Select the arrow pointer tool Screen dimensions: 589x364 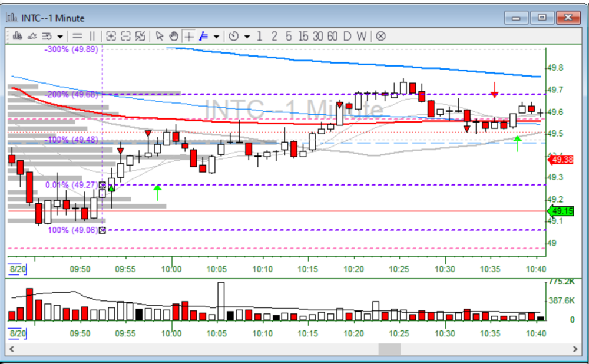click(159, 36)
